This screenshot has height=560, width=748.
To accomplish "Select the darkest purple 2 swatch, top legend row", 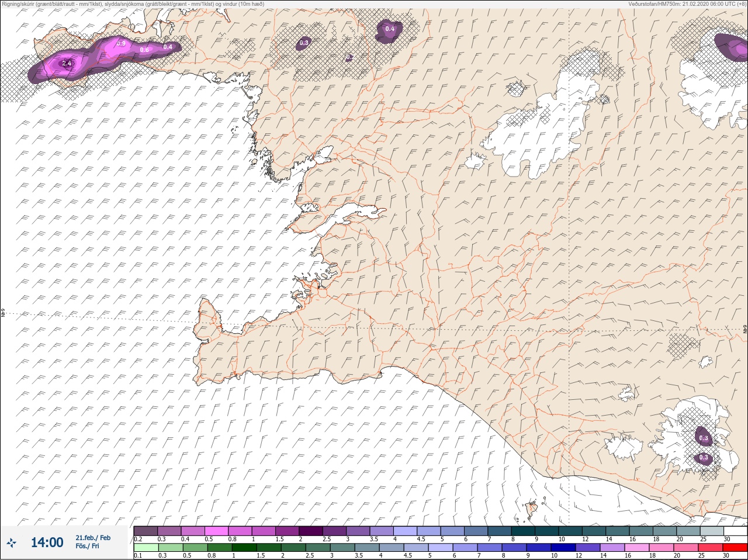I will pos(311,531).
